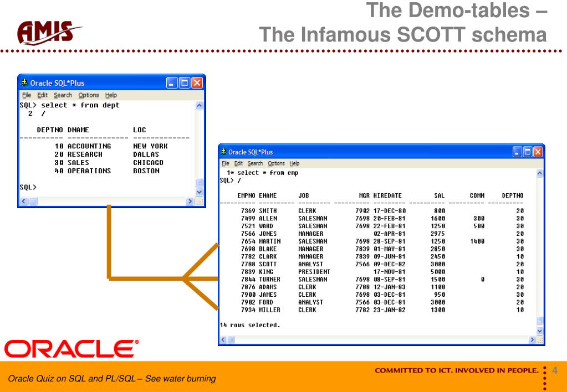Click ACCOUNTING department row
The width and height of the screenshot is (567, 392).
tap(111, 146)
